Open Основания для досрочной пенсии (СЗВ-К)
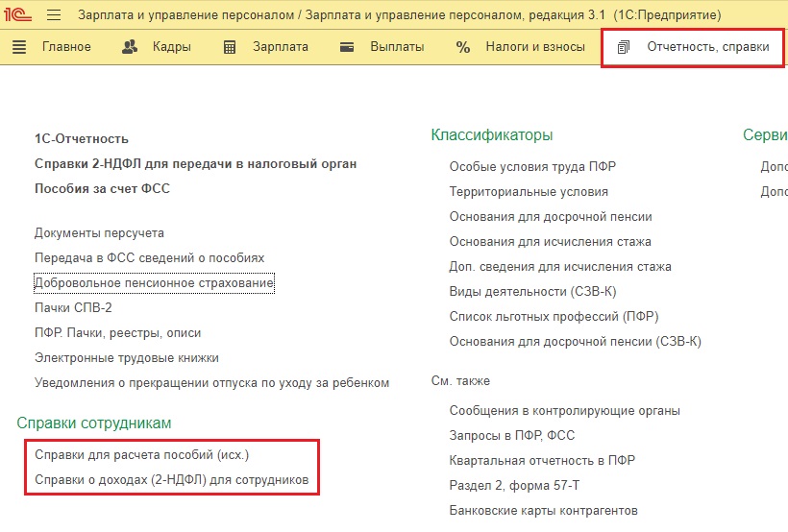The height and width of the screenshot is (532, 788). click(x=576, y=342)
